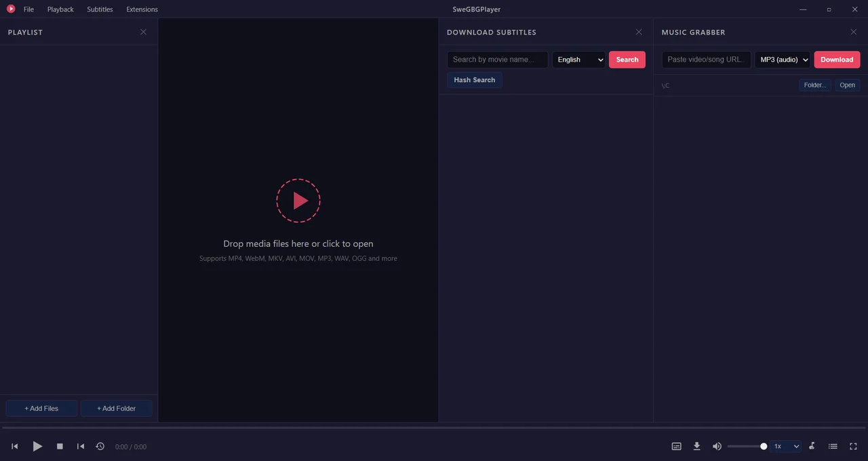This screenshot has width=868, height=461.
Task: Click the download arrow icon in the control bar
Action: coord(696,446)
